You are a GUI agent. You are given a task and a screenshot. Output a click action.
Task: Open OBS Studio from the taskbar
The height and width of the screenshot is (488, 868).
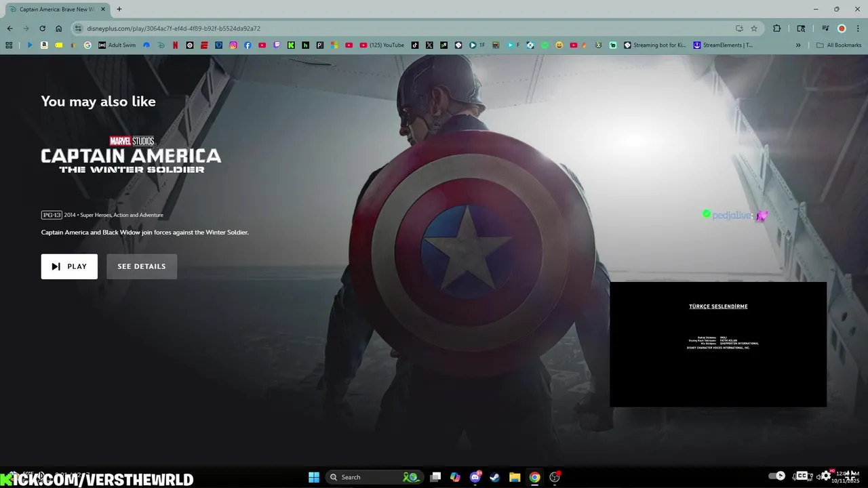(x=555, y=477)
